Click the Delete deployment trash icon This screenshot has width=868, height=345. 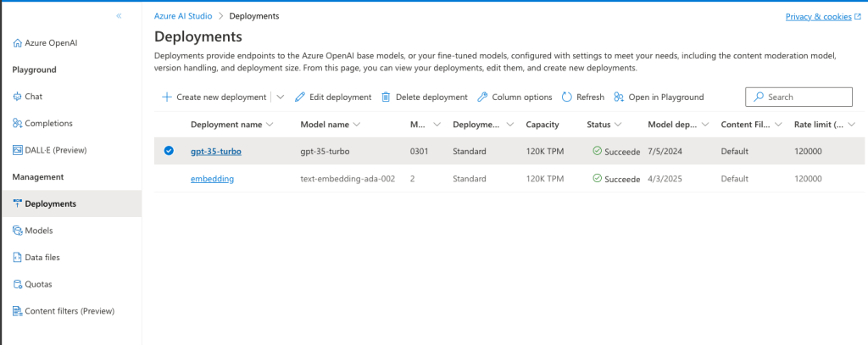pyautogui.click(x=387, y=97)
